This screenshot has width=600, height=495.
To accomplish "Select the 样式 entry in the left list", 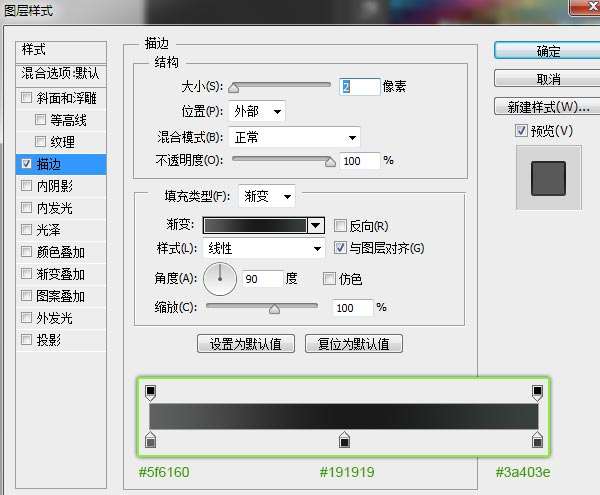I will point(61,50).
